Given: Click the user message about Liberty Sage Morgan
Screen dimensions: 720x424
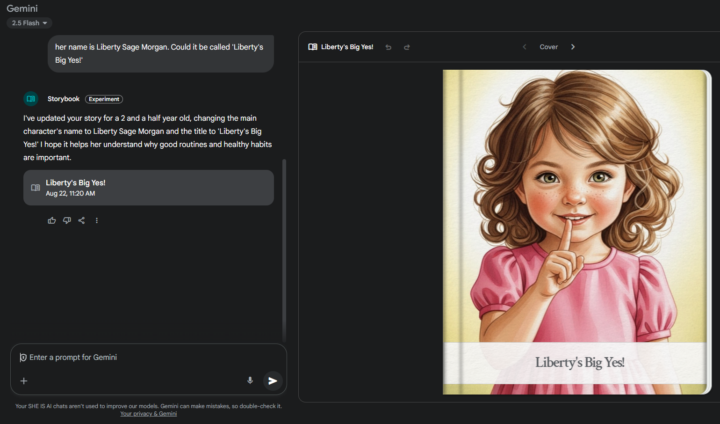Looking at the screenshot, I should (161, 53).
